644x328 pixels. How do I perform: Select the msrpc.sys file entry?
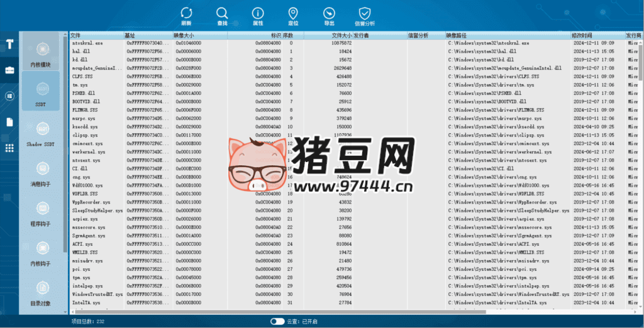pyautogui.click(x=84, y=119)
